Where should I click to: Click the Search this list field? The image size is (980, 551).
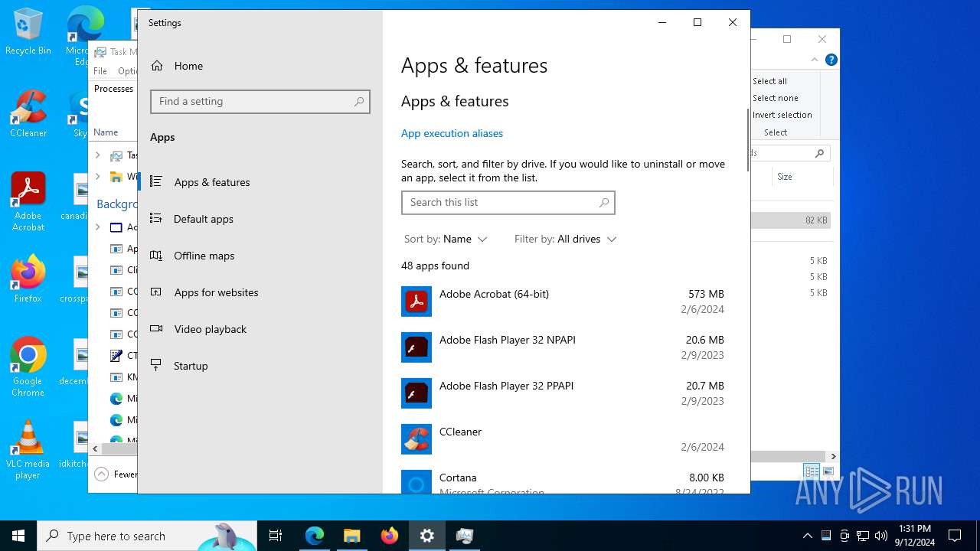pos(508,203)
